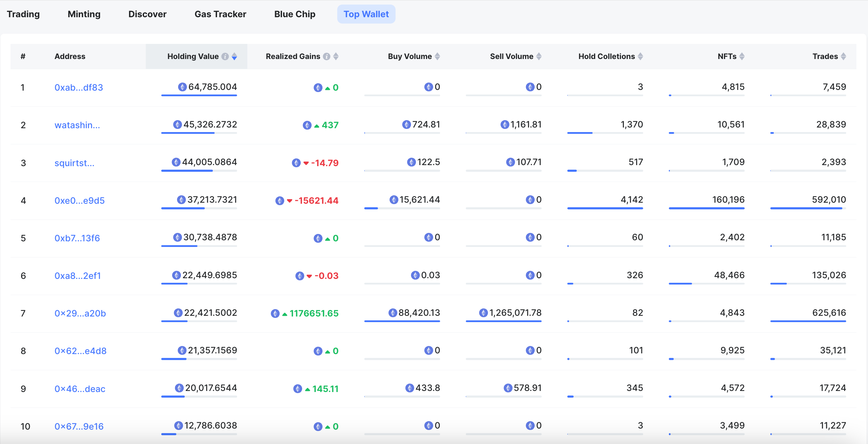
Task: Click the NFTs value 48,466
Action: 729,275
